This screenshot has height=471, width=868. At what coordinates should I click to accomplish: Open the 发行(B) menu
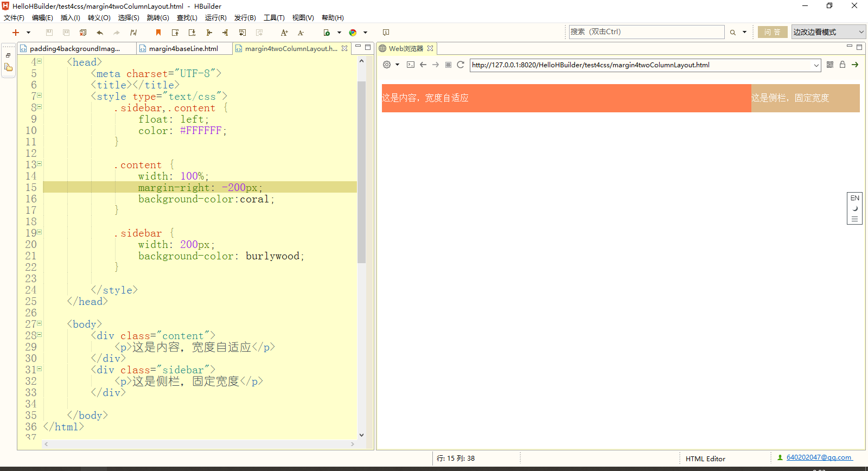click(x=245, y=18)
